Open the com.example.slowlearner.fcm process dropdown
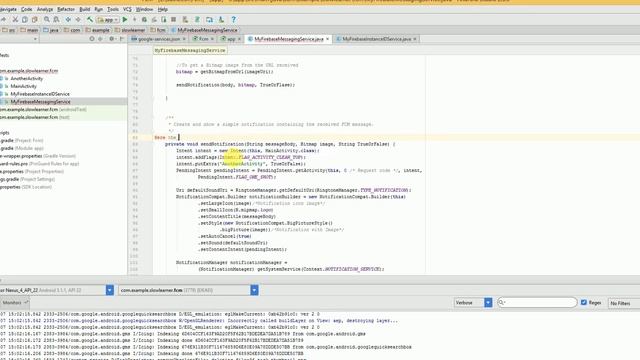Screen dimensions: 640x360 [254, 290]
